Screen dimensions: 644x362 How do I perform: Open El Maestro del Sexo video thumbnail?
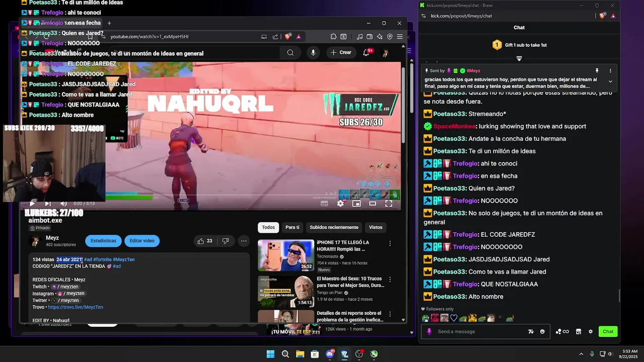286,291
